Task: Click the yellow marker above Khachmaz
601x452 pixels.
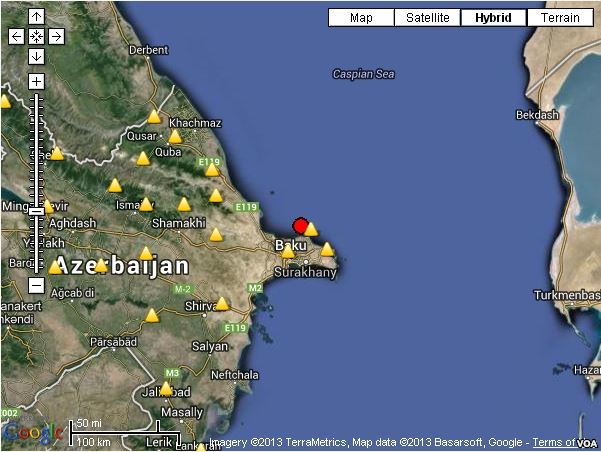Action: (x=154, y=117)
